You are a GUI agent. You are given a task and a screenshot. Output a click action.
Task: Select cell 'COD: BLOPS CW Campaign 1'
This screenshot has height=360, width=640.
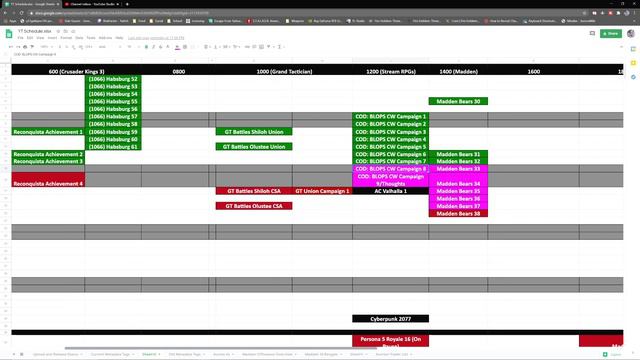tap(391, 116)
